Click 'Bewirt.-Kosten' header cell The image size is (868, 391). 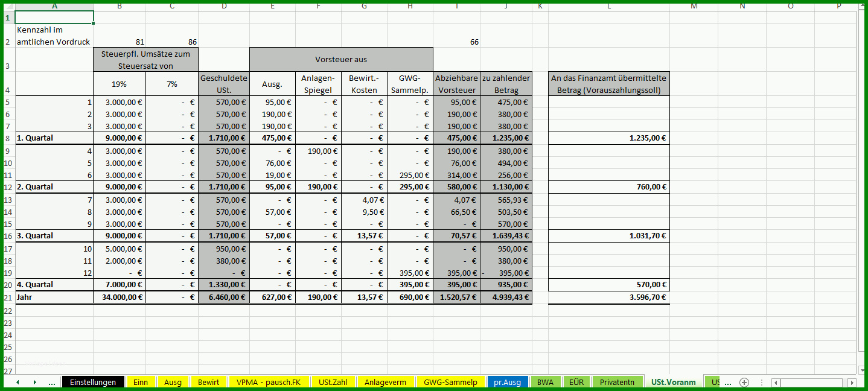click(x=364, y=84)
